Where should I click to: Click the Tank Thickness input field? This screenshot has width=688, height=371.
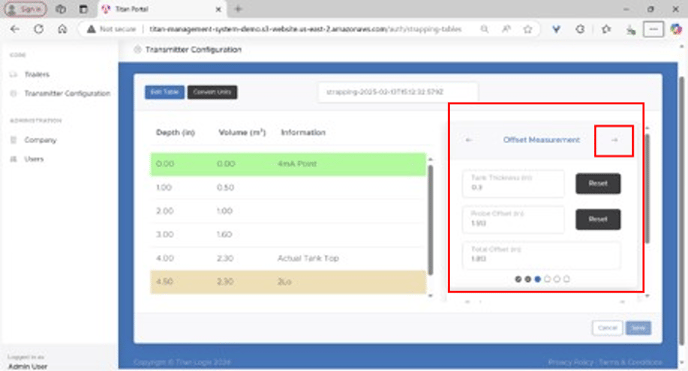[x=513, y=183]
